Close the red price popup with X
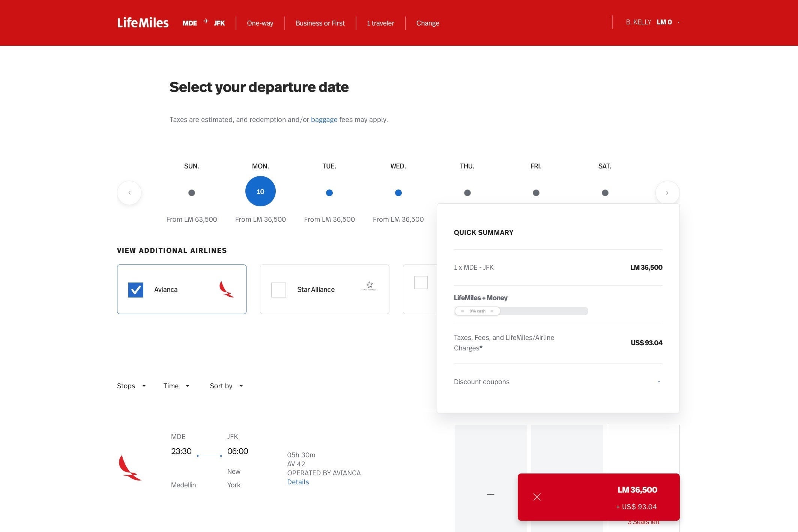Image resolution: width=798 pixels, height=532 pixels. tap(537, 497)
